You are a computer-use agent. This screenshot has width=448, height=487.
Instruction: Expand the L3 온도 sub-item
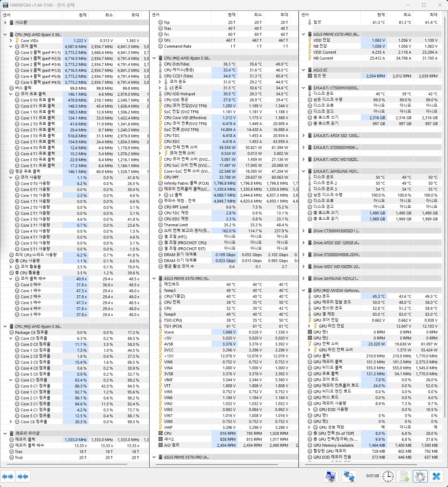pyautogui.click(x=160, y=88)
